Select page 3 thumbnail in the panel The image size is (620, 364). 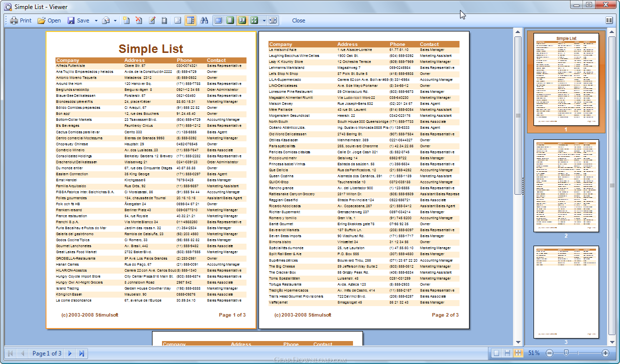566,292
